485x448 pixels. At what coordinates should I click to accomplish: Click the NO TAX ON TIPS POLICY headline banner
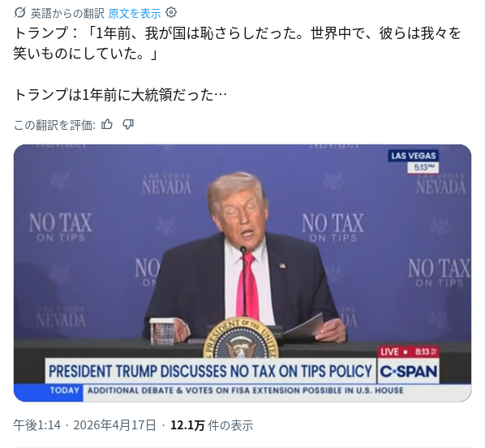(x=211, y=371)
